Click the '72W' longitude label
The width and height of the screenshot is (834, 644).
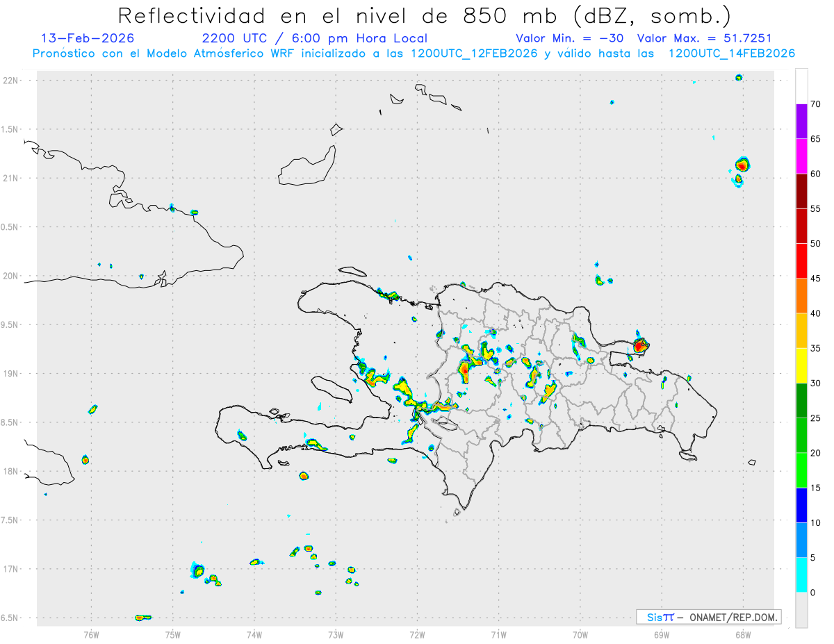pos(417,634)
